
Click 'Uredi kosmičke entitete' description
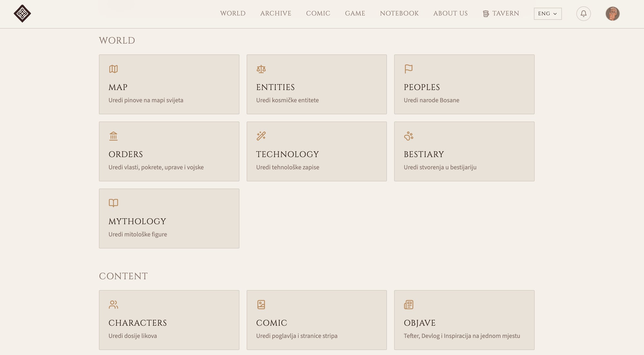(x=287, y=100)
